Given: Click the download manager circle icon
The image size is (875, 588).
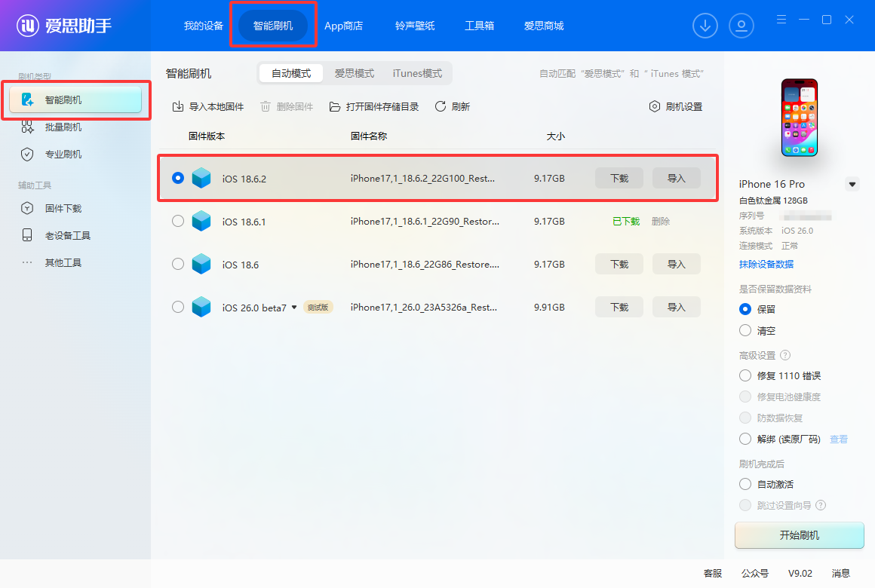Looking at the screenshot, I should pos(705,25).
